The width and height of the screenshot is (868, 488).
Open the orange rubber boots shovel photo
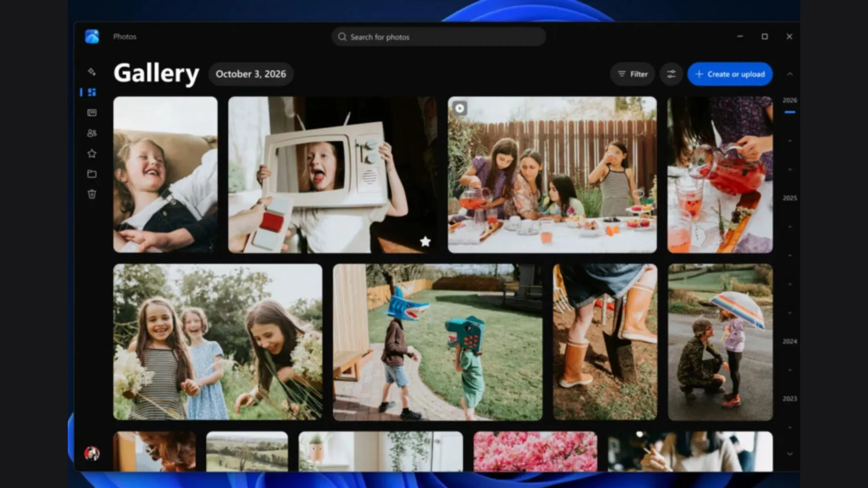click(x=605, y=342)
